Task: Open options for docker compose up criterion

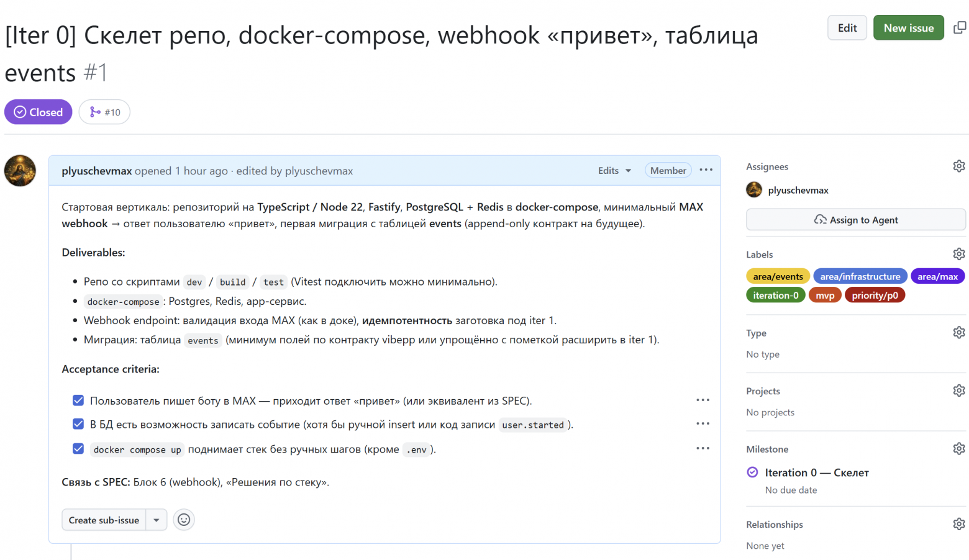Action: [703, 448]
